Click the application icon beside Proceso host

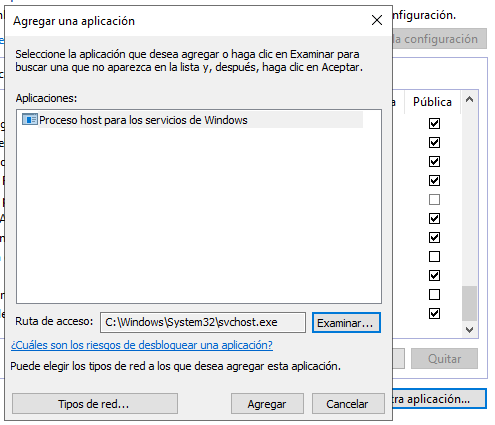tap(29, 119)
